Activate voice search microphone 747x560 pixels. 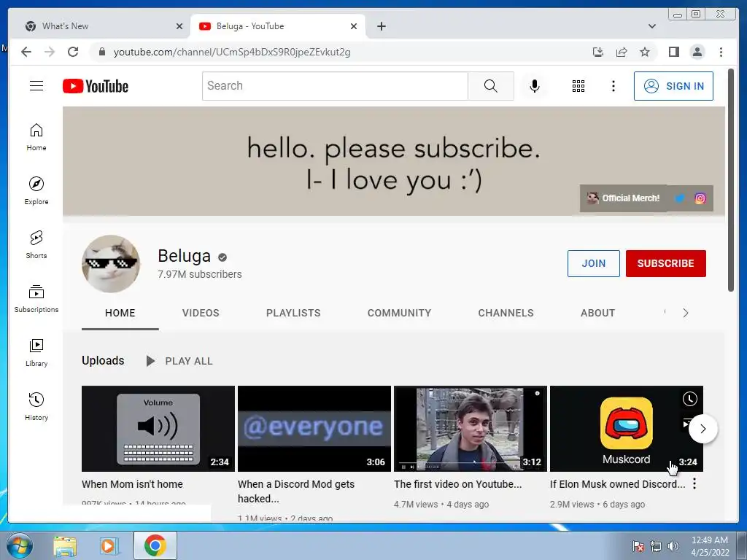pyautogui.click(x=535, y=86)
